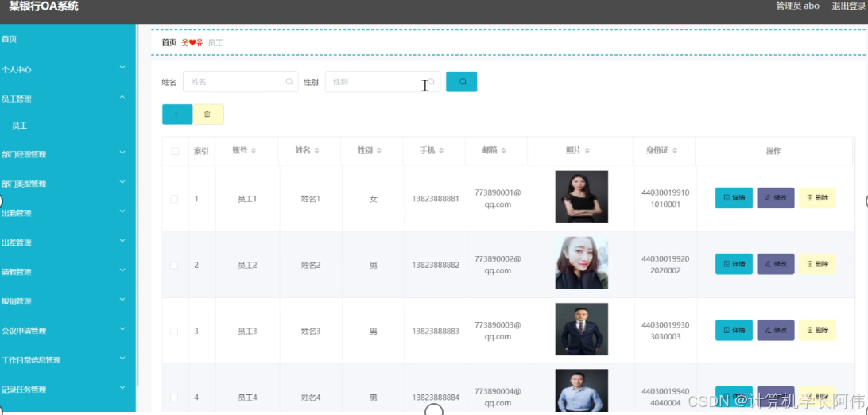Sort by 姓名 column arrows
This screenshot has height=415, width=868.
pyautogui.click(x=316, y=150)
